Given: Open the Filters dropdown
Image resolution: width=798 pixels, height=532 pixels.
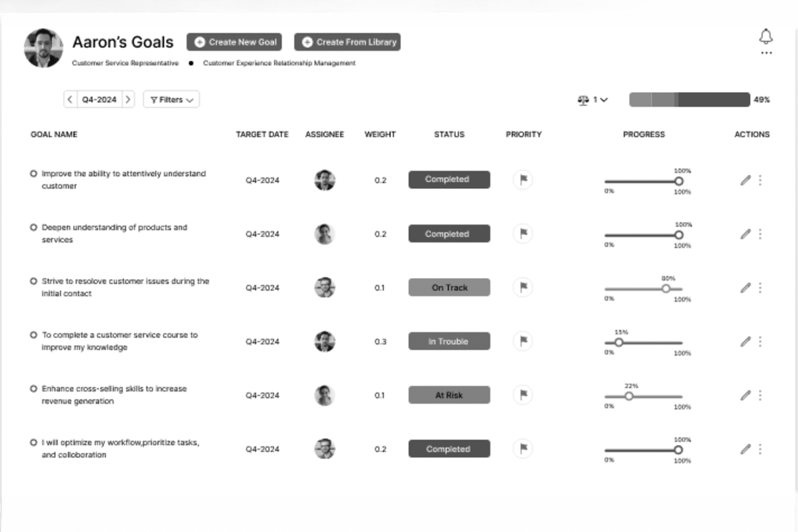Looking at the screenshot, I should 171,99.
